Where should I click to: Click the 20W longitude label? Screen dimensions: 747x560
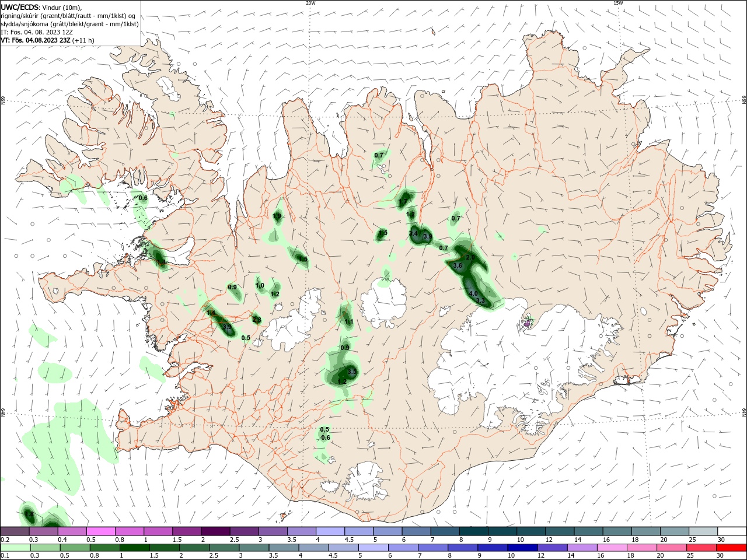[x=310, y=3]
